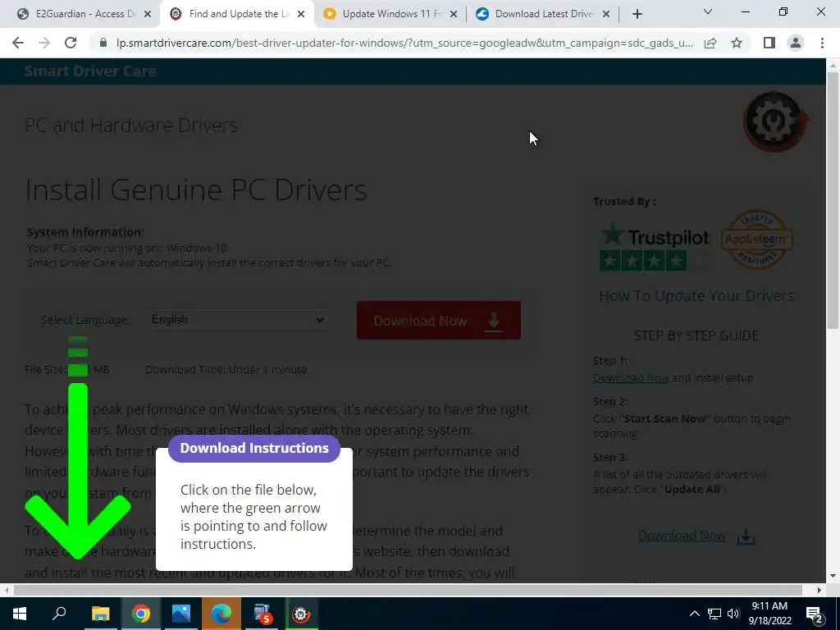Click the volume speaker tray icon
Viewport: 840px width, 630px height.
point(733,614)
